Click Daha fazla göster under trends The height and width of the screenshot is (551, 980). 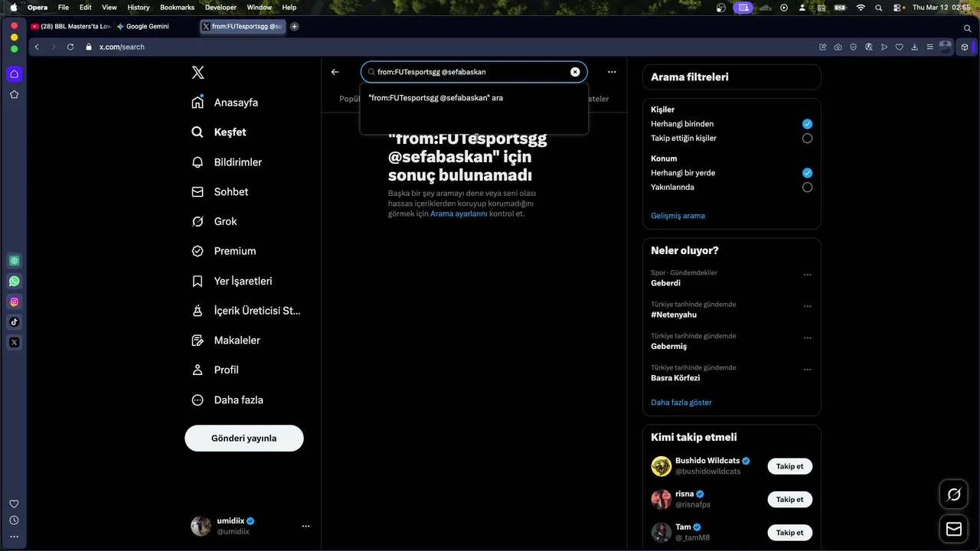click(681, 403)
